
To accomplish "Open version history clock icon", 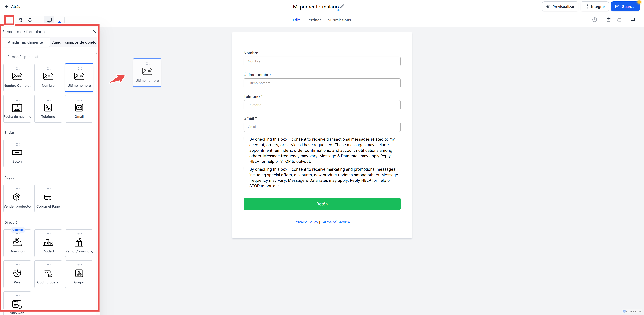I will (595, 20).
